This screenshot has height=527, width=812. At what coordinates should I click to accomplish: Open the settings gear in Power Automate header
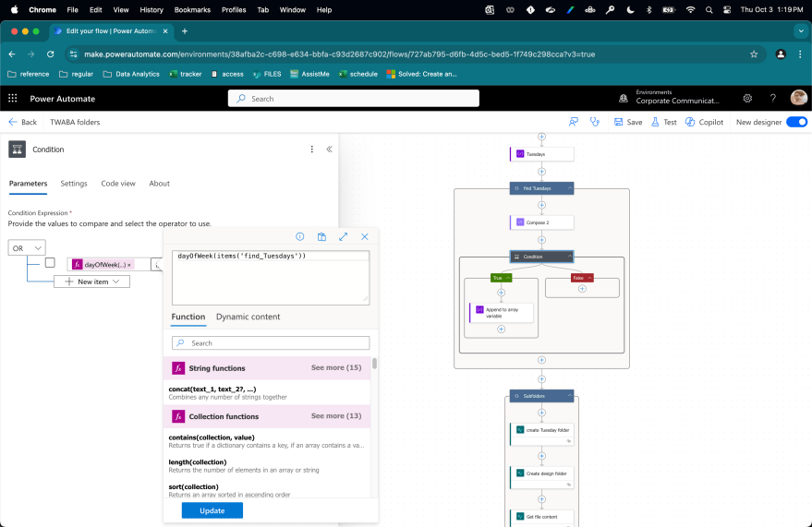pyautogui.click(x=747, y=98)
